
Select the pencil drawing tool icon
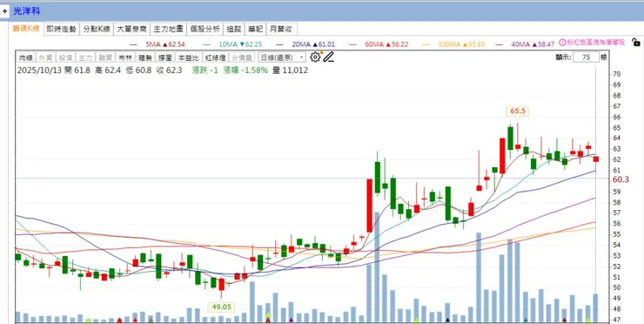coord(328,57)
